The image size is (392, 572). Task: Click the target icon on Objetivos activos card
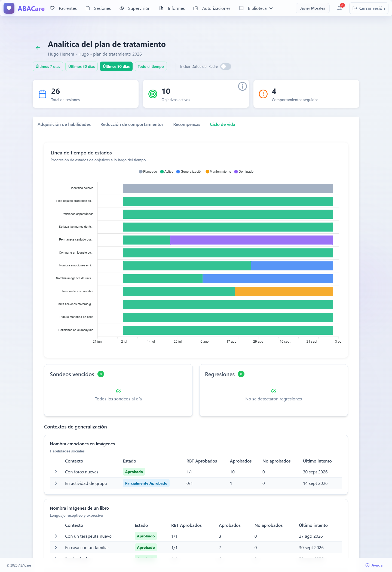tap(153, 94)
